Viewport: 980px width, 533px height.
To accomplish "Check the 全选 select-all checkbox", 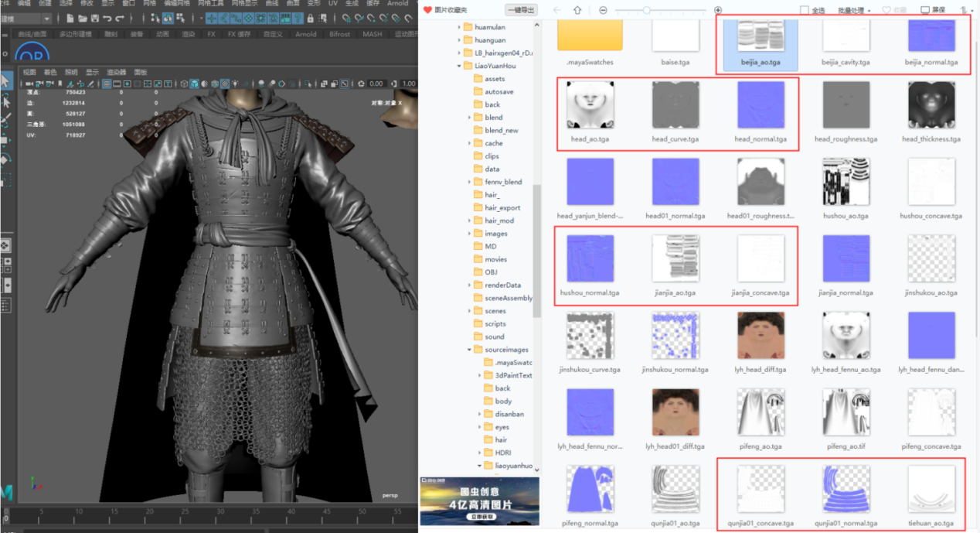I will [x=805, y=10].
